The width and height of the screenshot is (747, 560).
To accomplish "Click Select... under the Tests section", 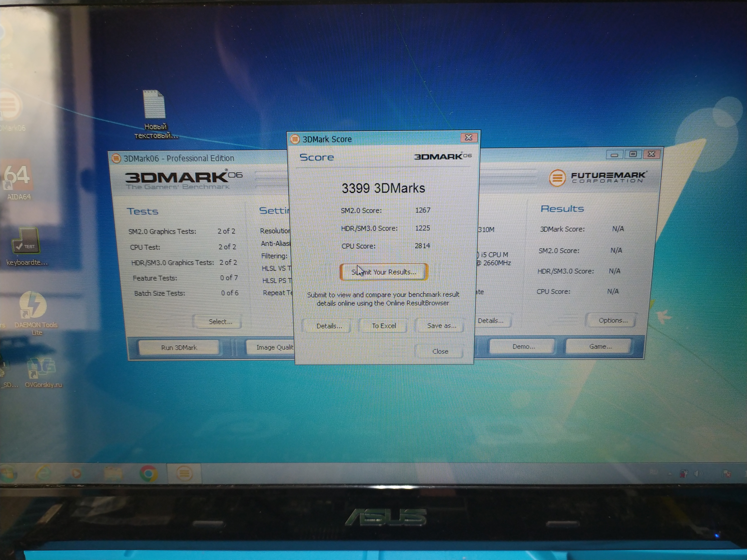I will pos(220,322).
